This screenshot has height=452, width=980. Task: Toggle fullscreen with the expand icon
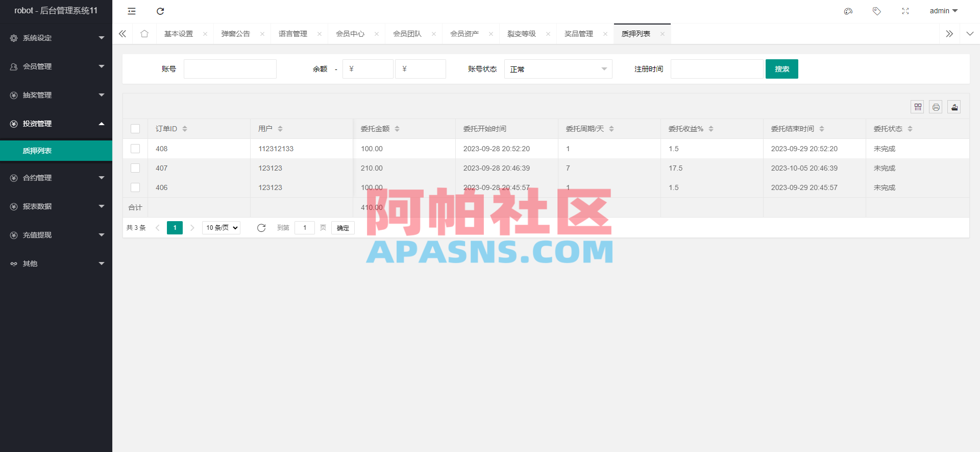click(905, 11)
